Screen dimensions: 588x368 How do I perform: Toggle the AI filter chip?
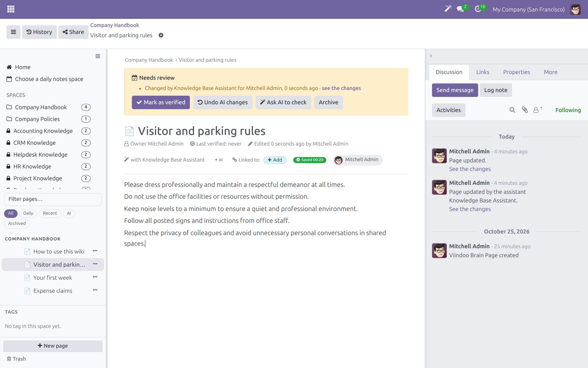click(x=69, y=213)
